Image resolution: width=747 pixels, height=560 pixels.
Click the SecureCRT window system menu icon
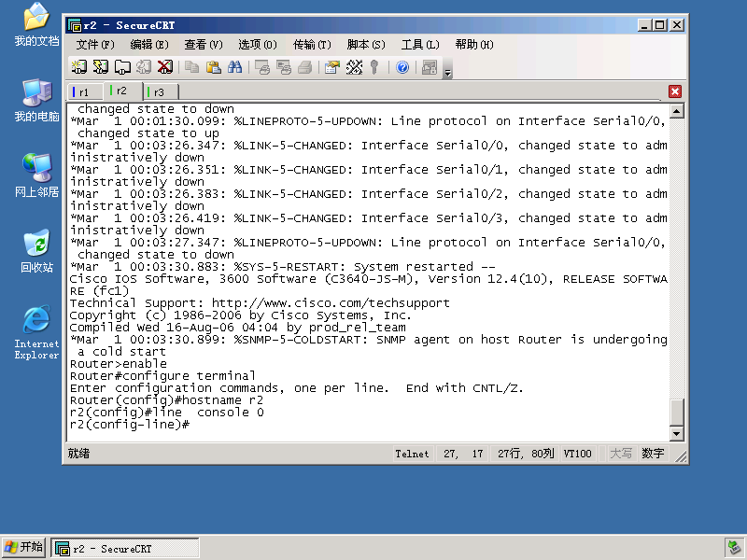[75, 25]
